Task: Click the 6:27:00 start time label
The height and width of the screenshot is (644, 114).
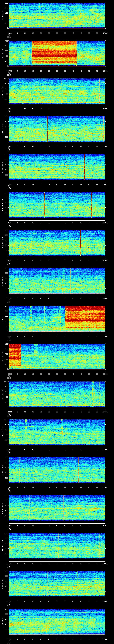Action: click(9, 450)
